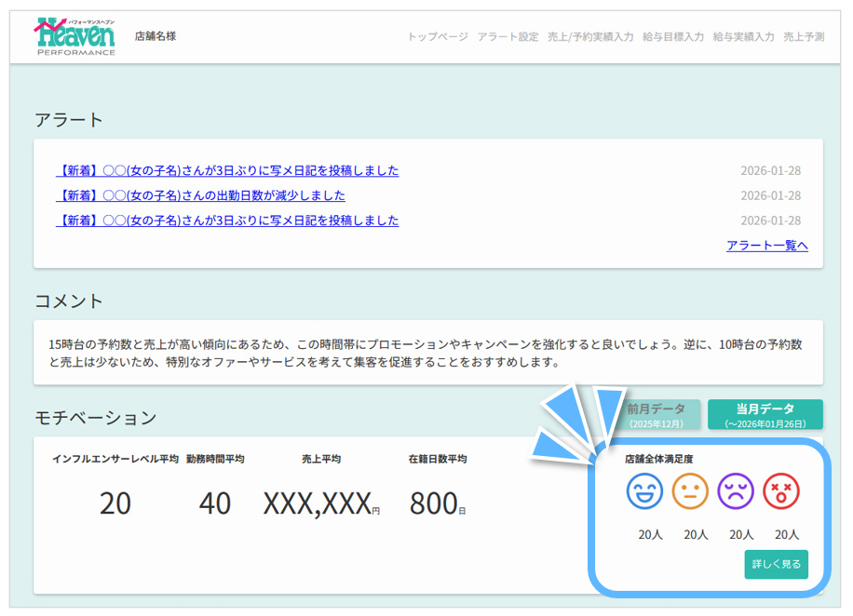Open the トップページ menu item

point(438,37)
